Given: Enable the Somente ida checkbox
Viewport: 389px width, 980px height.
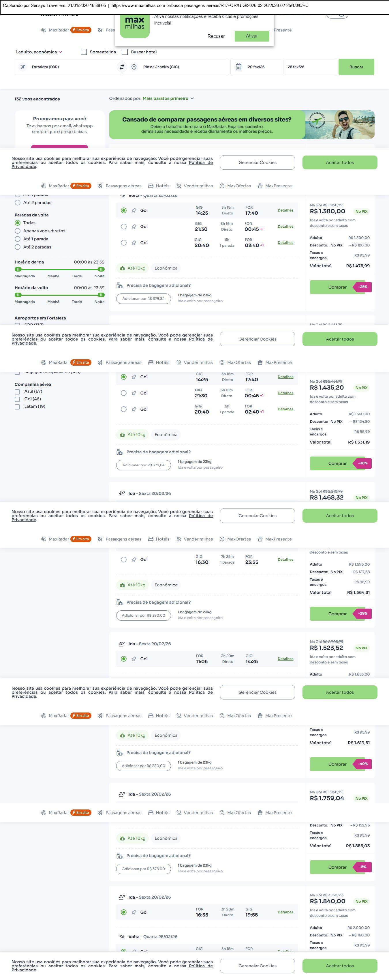Looking at the screenshot, I should click(84, 52).
